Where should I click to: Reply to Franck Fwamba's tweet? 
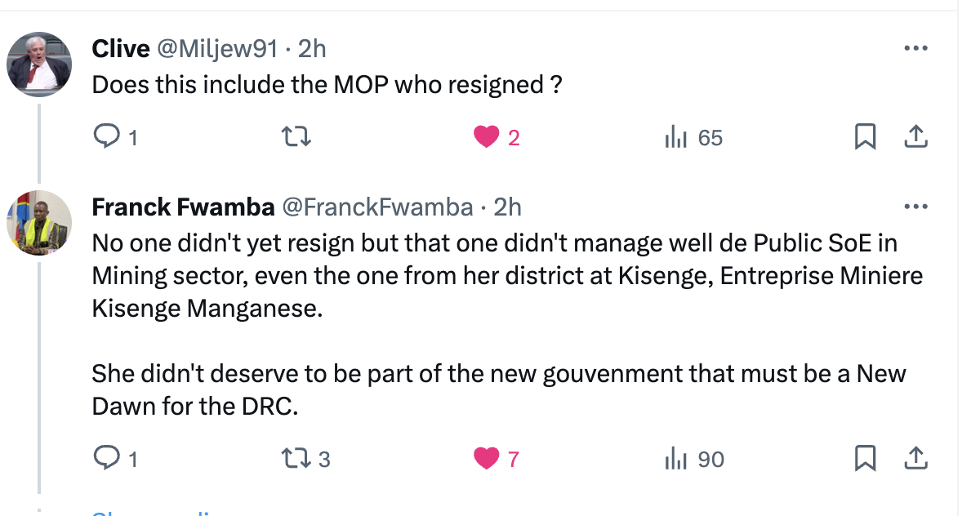click(107, 459)
